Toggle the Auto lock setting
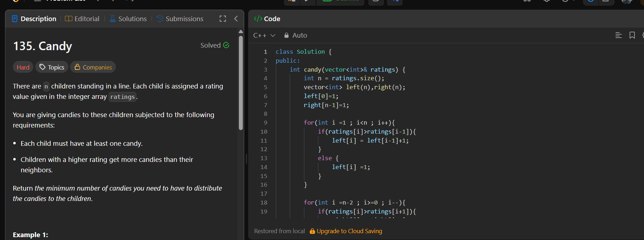 pos(295,35)
